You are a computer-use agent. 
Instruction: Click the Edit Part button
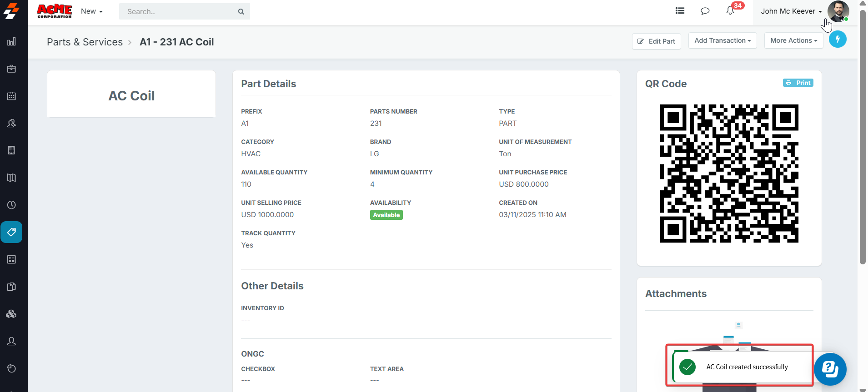click(x=656, y=41)
